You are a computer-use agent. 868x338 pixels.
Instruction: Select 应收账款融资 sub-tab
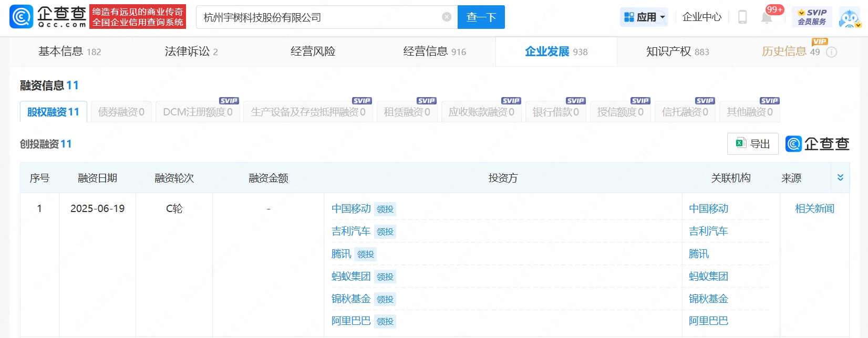(482, 112)
